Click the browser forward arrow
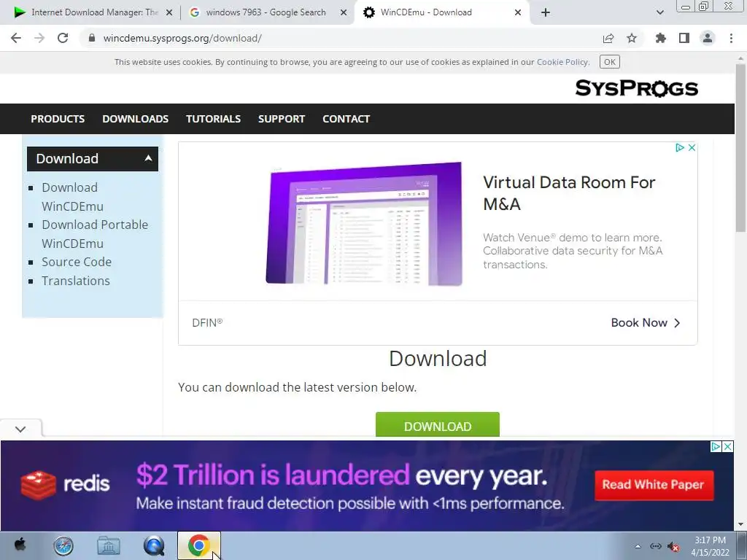 39,38
